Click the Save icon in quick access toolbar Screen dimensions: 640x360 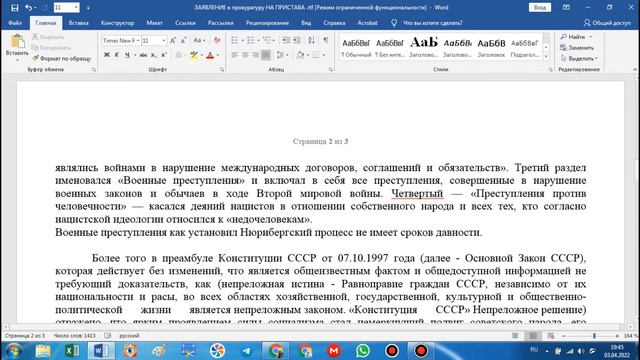point(15,8)
